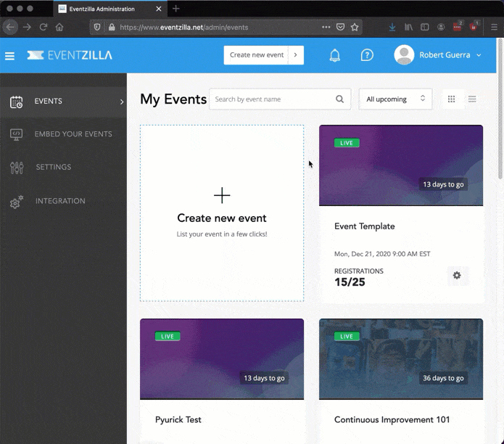The width and height of the screenshot is (504, 444).
Task: Click the Save to Pocket icon
Action: coord(340,27)
